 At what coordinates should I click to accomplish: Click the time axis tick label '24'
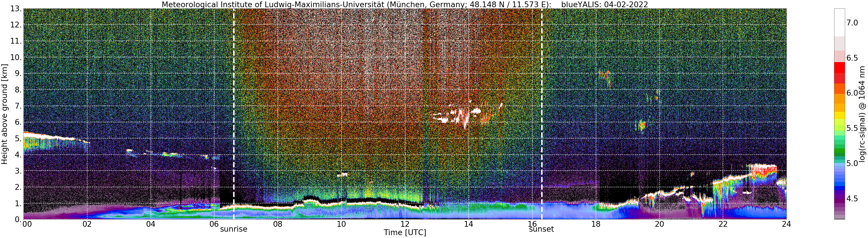(786, 224)
